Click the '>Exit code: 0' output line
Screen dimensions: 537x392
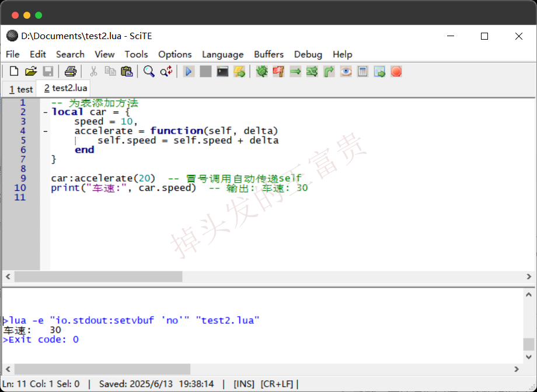pyautogui.click(x=41, y=339)
